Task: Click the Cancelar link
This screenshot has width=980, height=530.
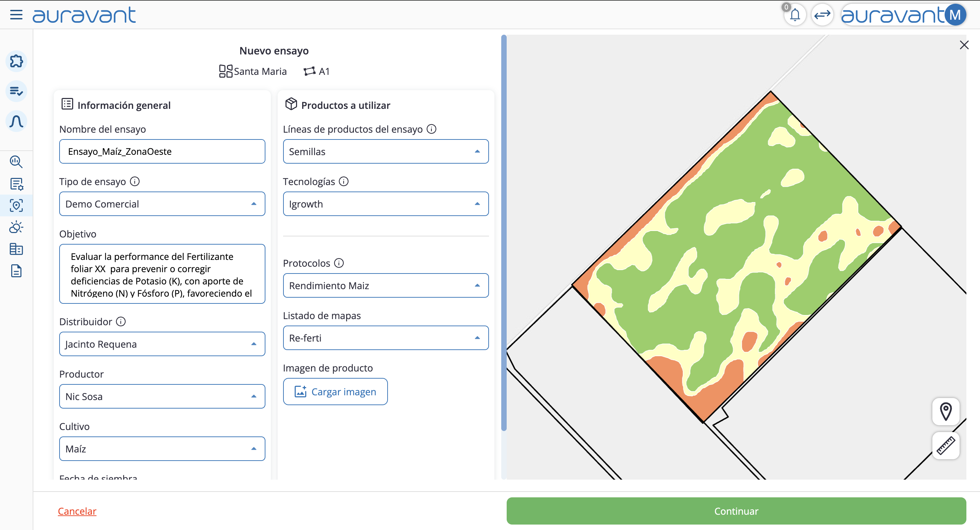Action: 77,511
